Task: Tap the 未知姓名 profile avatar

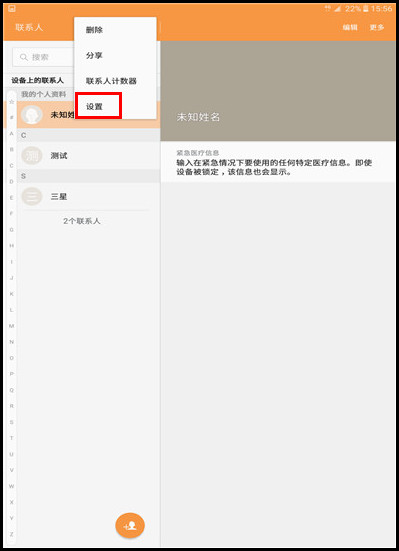Action: pos(32,115)
